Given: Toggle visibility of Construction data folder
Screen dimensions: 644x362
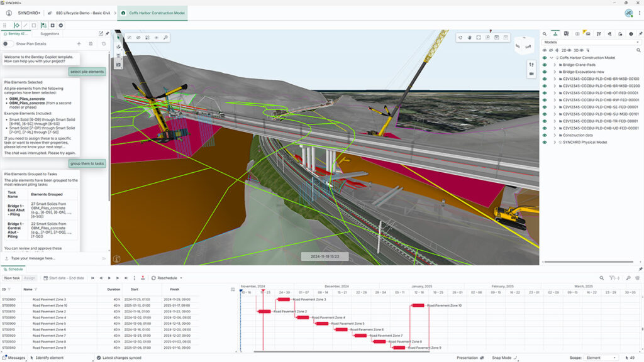Looking at the screenshot, I should (545, 135).
